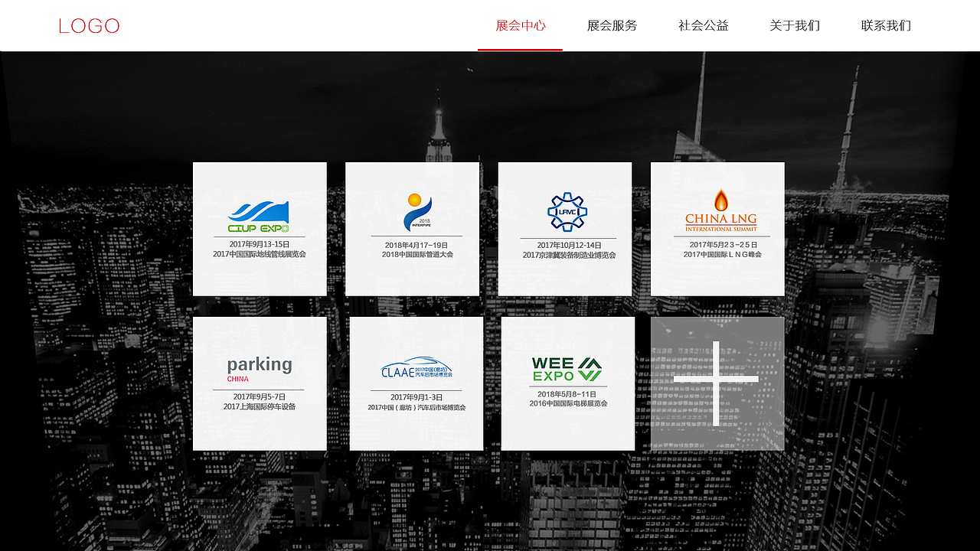Open 2017上海国际停车设备 title text
The width and height of the screenshot is (980, 551).
[260, 407]
